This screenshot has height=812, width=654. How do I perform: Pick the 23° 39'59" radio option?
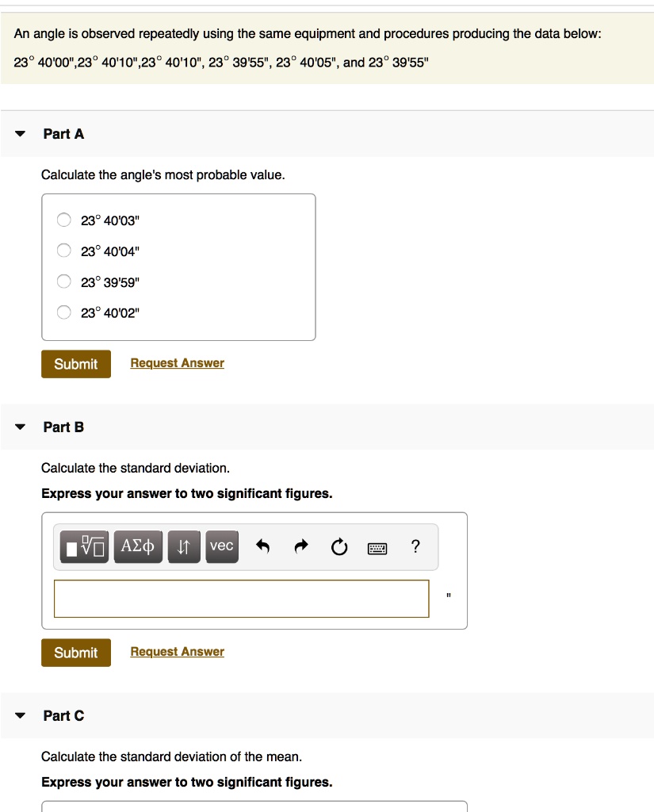[x=63, y=282]
